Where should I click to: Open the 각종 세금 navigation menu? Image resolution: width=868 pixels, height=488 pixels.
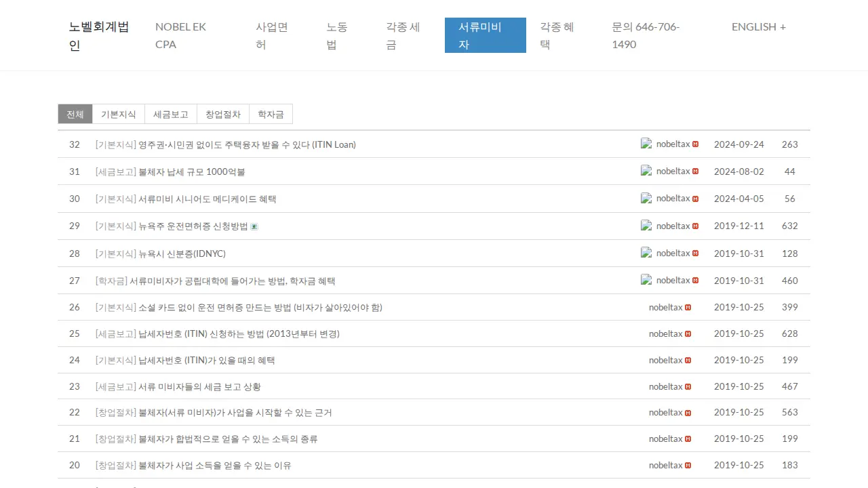pos(408,35)
